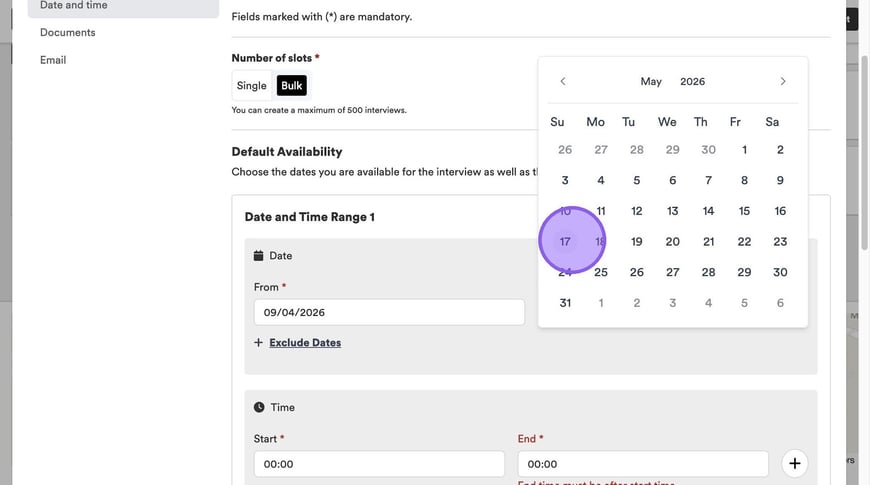
Task: Open the 2026 year selector
Action: tap(692, 82)
